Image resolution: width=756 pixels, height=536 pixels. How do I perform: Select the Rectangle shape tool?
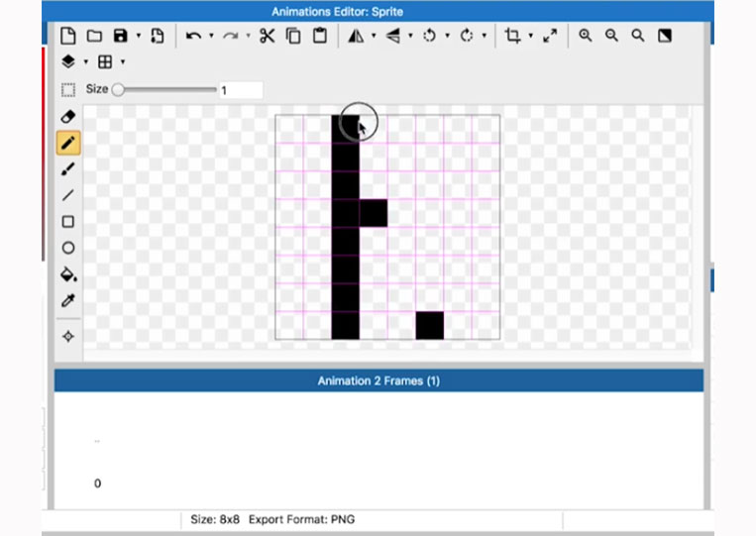pos(68,222)
